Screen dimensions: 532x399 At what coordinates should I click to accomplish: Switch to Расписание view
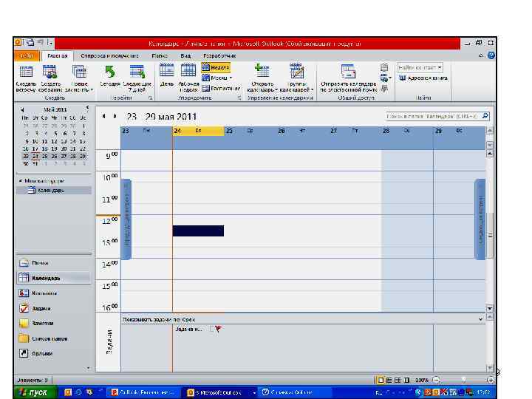[x=221, y=88]
